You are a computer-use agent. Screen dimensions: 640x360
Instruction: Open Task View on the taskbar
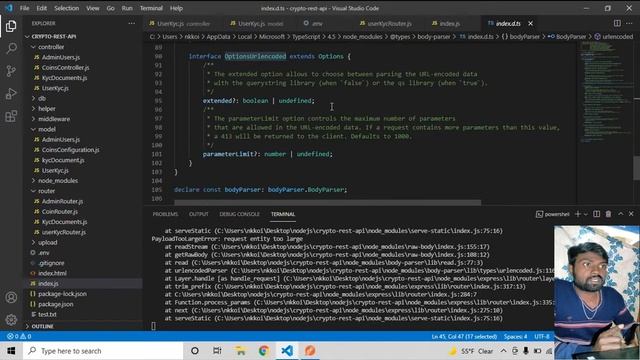click(217, 351)
